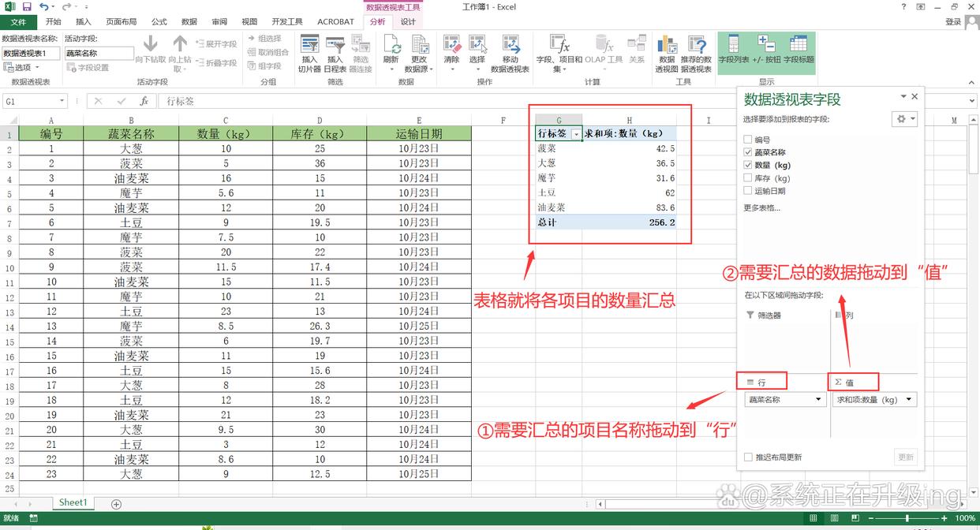Click the 字段设置 Field Settings button

point(88,68)
